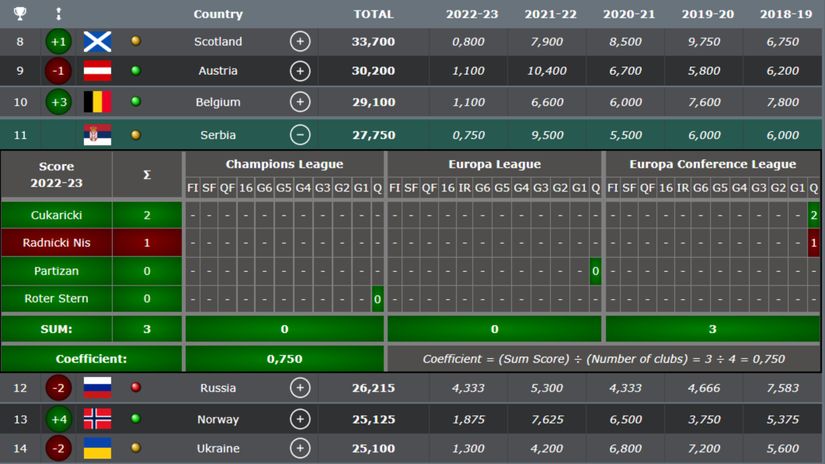Click the Belgium flag icon
This screenshot has height=464, width=825.
pos(97,102)
